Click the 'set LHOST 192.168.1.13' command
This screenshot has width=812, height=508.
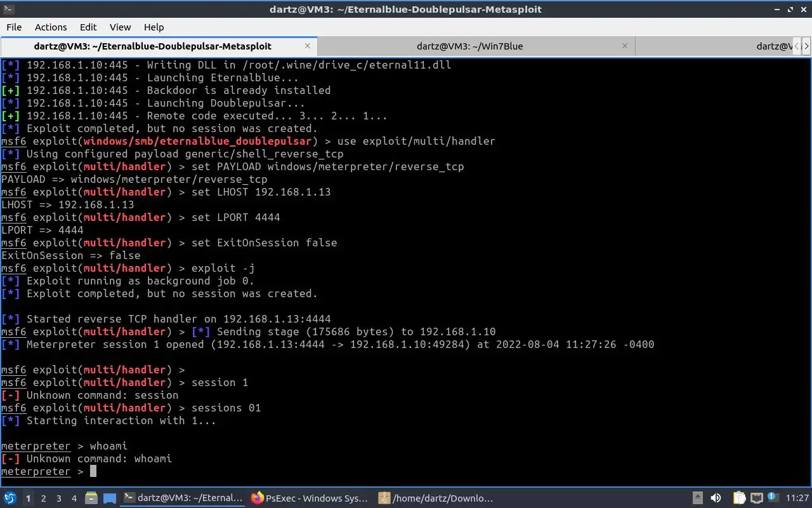(x=261, y=192)
